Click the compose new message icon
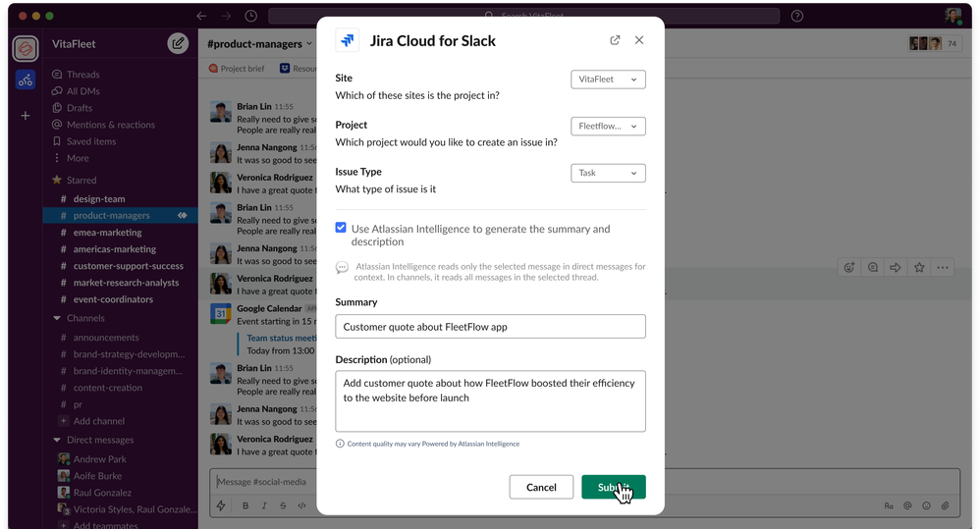Screen dimensions: 980x529 178,43
